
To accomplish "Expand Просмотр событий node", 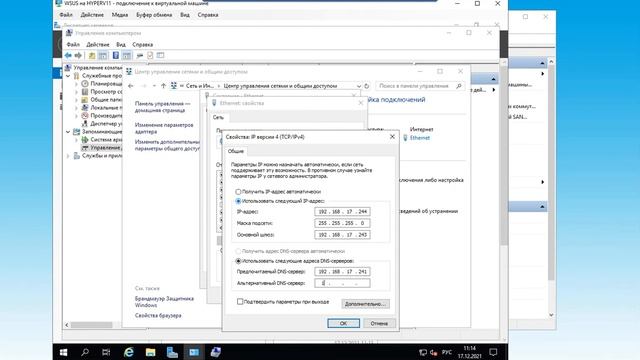I will pos(76,92).
